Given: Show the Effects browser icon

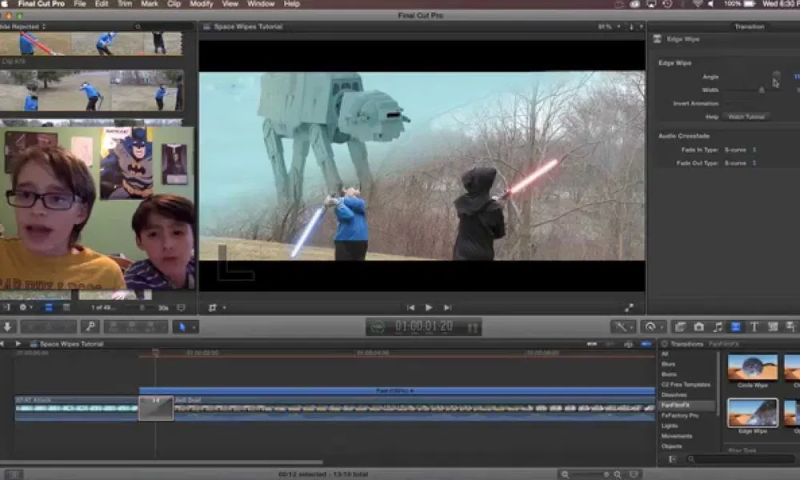Looking at the screenshot, I should 680,327.
